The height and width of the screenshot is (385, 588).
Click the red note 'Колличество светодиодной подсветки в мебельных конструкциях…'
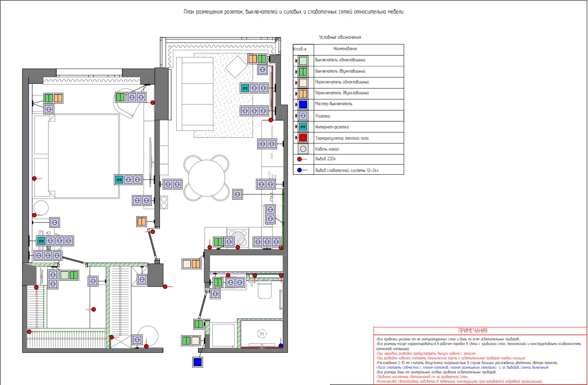[459, 382]
